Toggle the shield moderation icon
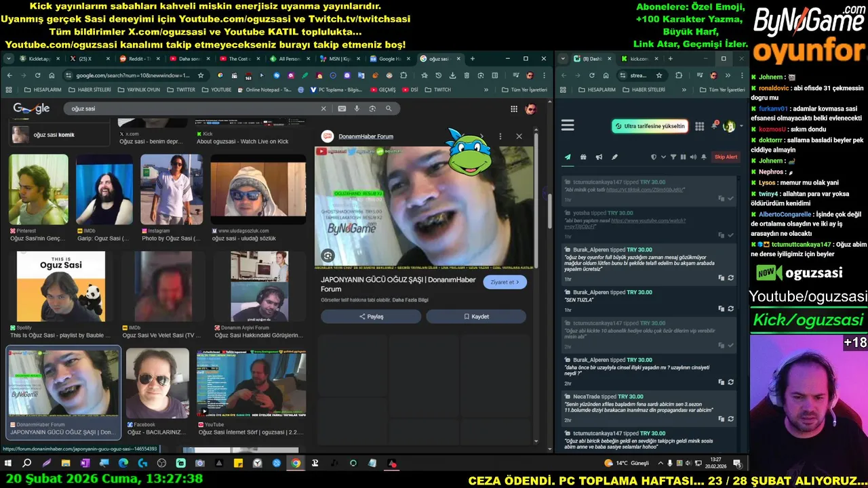The image size is (868, 488). click(654, 157)
